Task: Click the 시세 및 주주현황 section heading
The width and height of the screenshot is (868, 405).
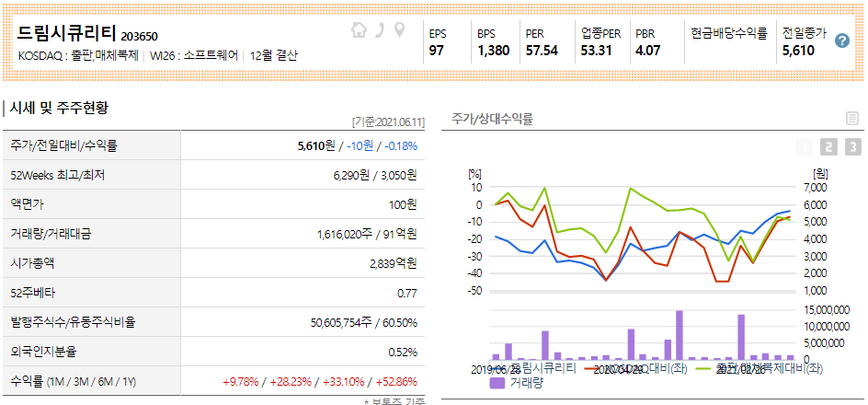Action: click(x=59, y=108)
